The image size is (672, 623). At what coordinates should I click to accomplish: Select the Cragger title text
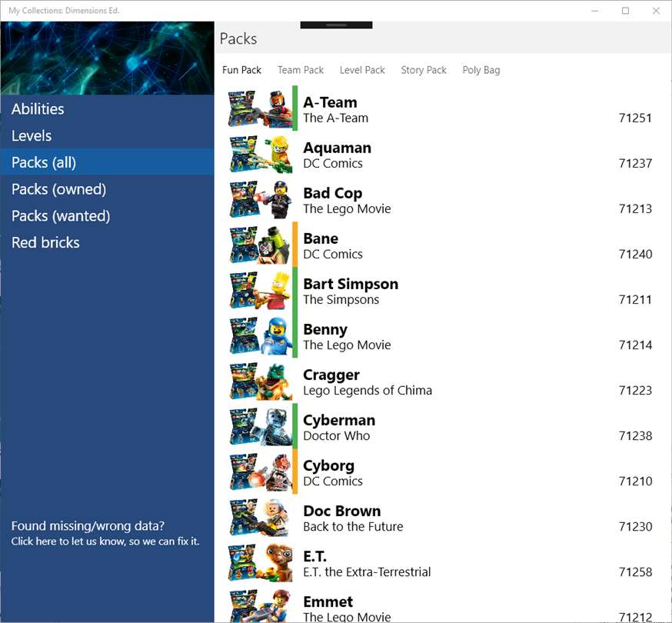click(331, 375)
